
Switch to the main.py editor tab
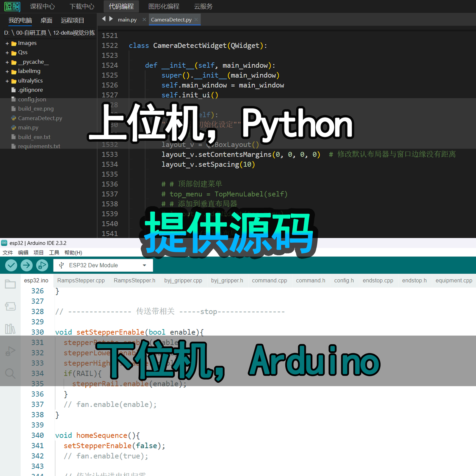click(x=127, y=20)
